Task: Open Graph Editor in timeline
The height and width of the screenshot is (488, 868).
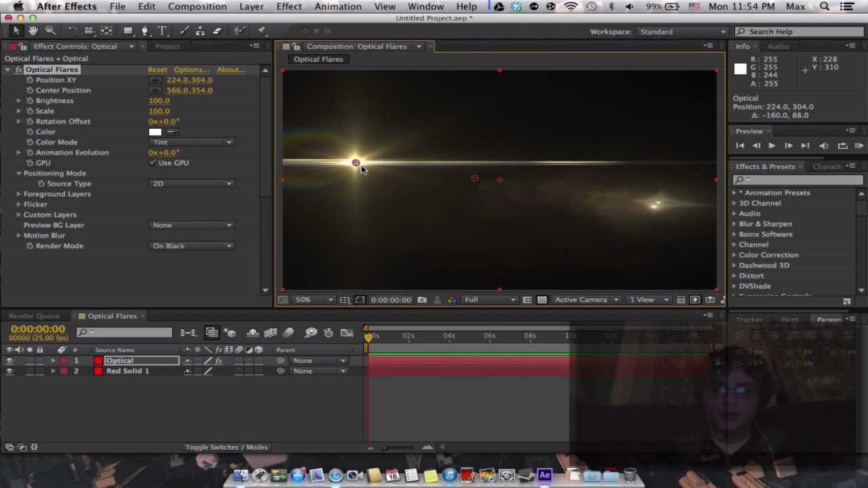Action: click(x=347, y=332)
